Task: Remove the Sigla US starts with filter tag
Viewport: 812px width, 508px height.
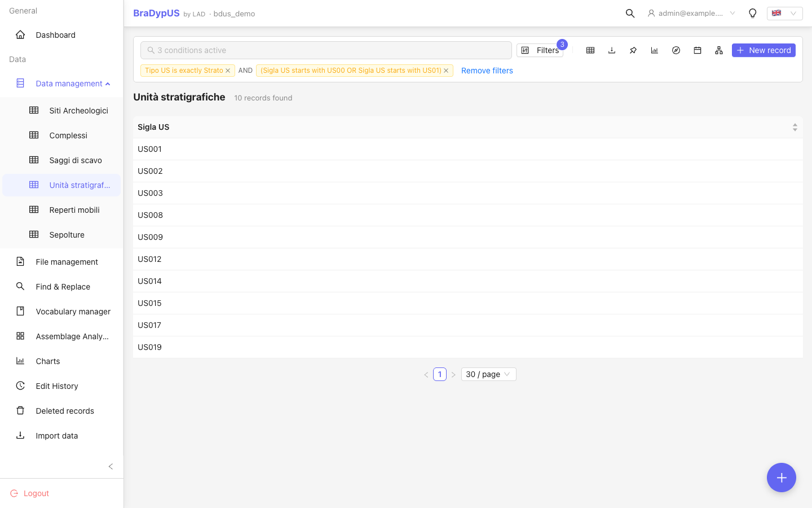Action: pyautogui.click(x=446, y=71)
